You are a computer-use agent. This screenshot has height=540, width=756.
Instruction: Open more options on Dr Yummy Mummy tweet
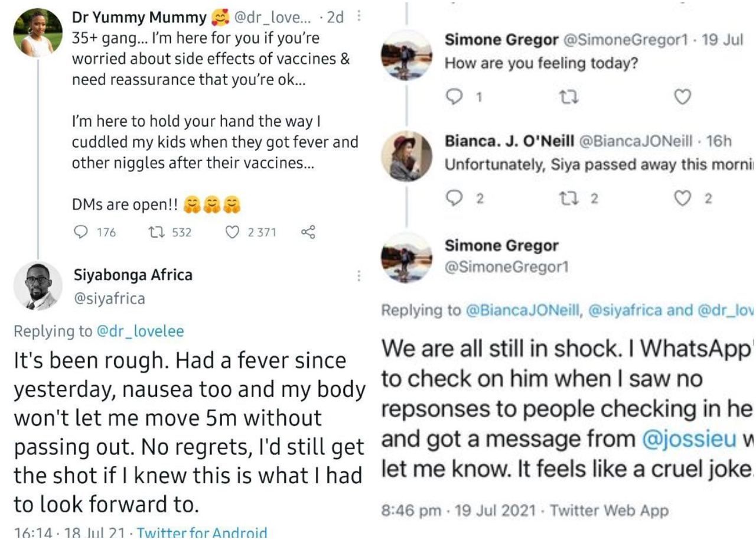[x=360, y=18]
